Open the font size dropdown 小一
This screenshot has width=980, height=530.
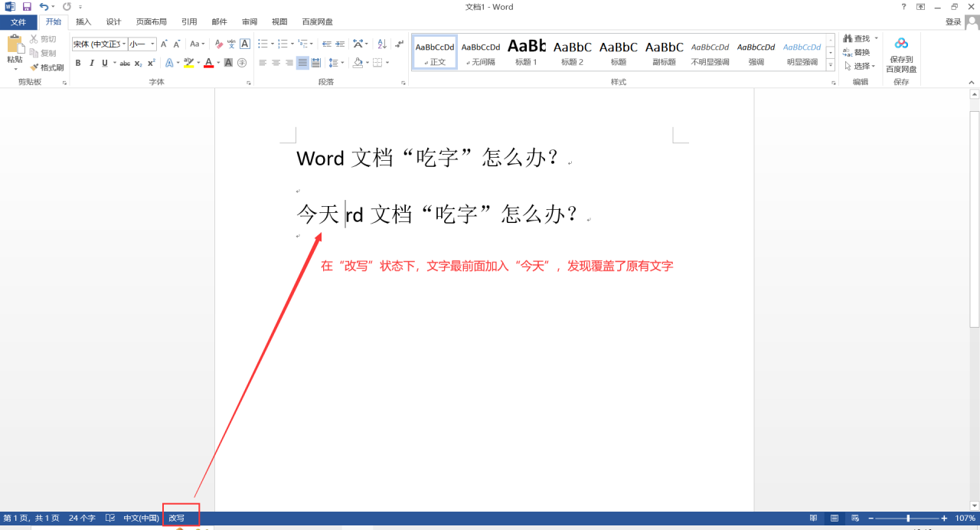153,44
